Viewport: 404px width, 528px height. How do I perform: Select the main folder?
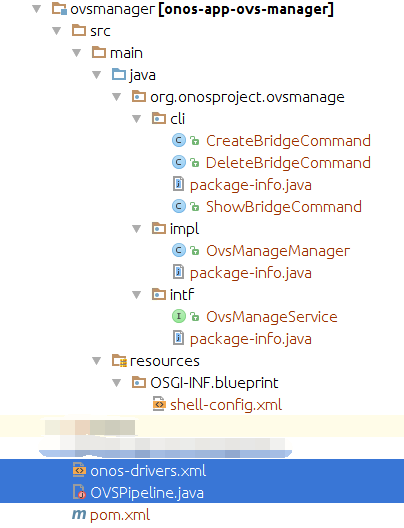[126, 53]
